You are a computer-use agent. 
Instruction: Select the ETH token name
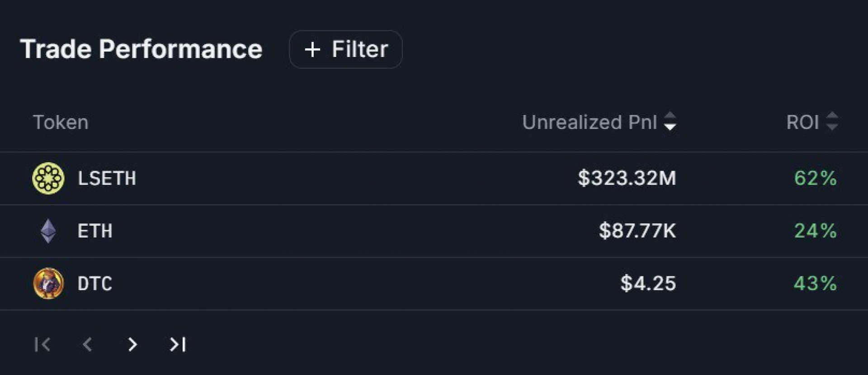[95, 231]
